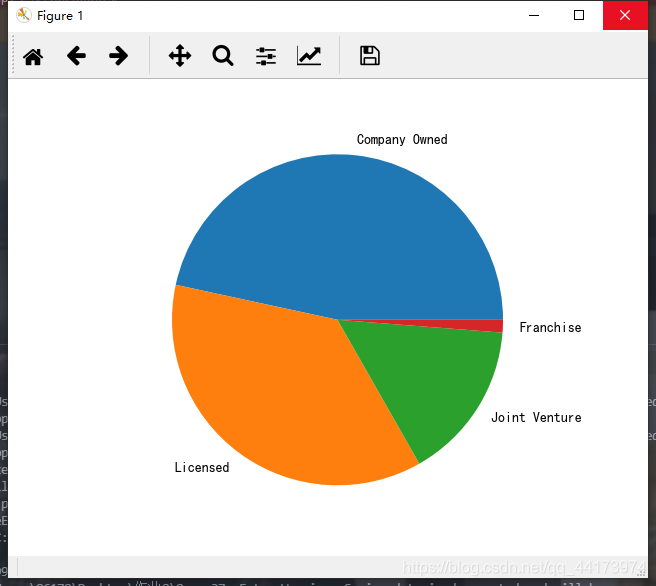
Task: Click the 'Figure 1' window title text
Action: coord(60,16)
